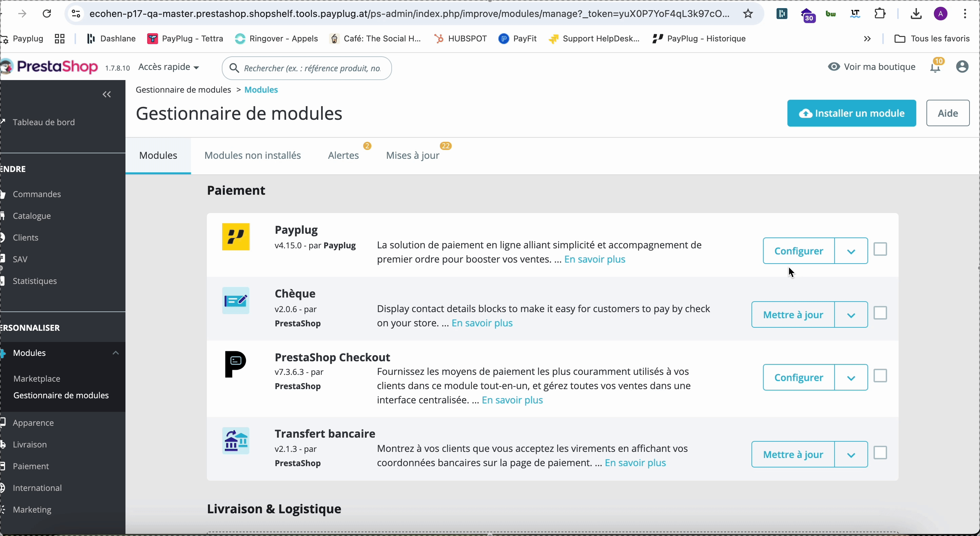Focus the Rechercher search field
The image size is (980, 536).
tap(307, 69)
